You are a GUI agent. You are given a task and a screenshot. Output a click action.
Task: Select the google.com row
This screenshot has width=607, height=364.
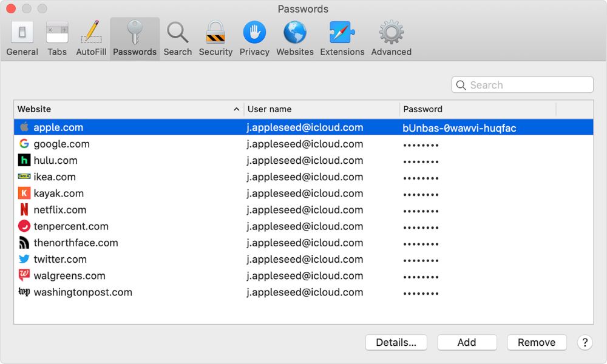pyautogui.click(x=303, y=144)
